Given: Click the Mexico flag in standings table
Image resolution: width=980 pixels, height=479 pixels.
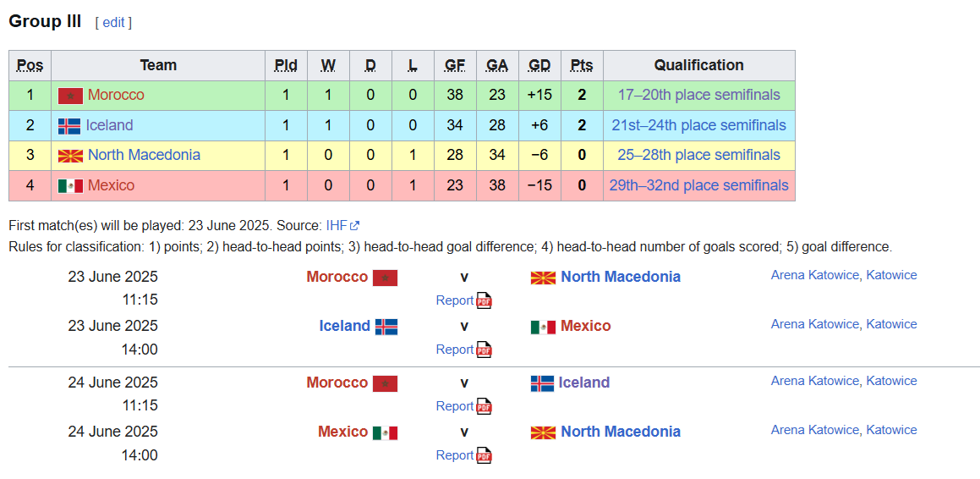Looking at the screenshot, I should point(70,185).
